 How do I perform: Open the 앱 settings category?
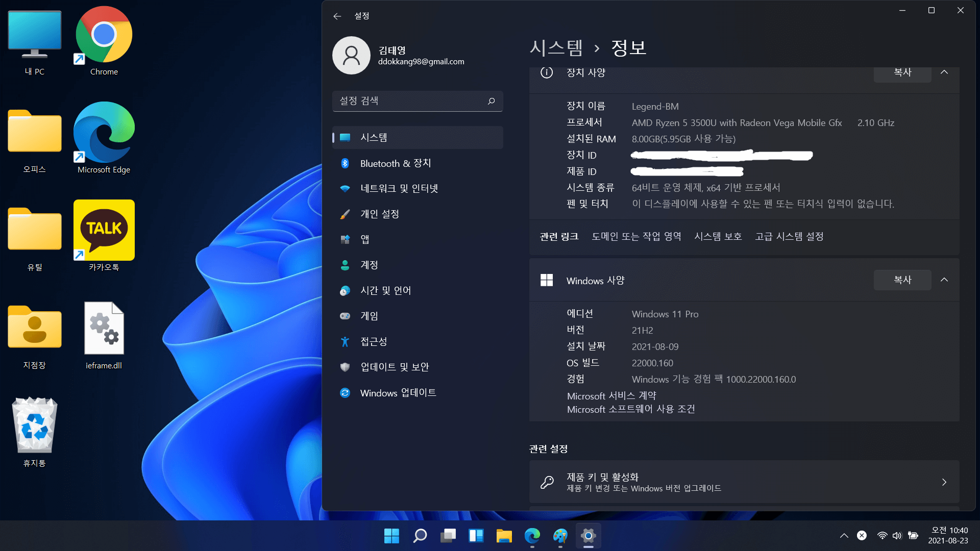418,239
